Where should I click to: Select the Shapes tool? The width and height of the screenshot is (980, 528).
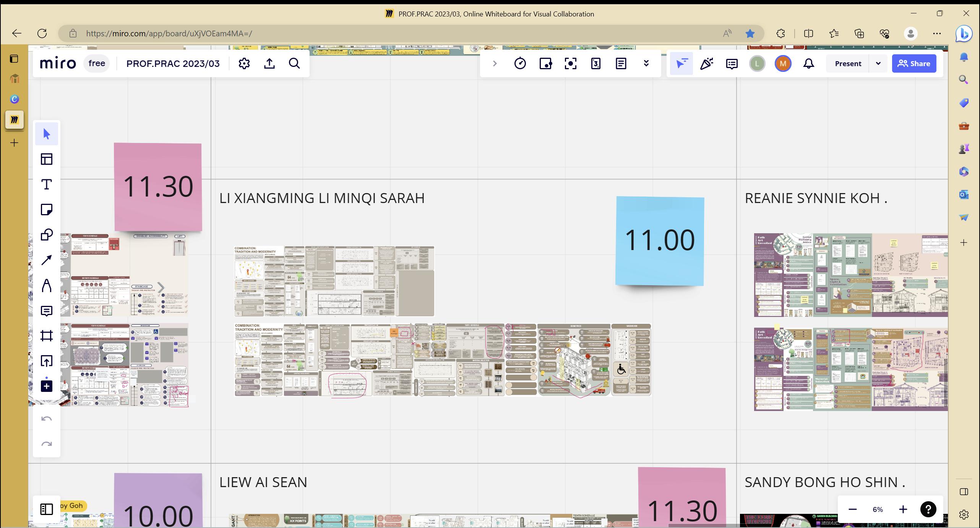pyautogui.click(x=46, y=235)
